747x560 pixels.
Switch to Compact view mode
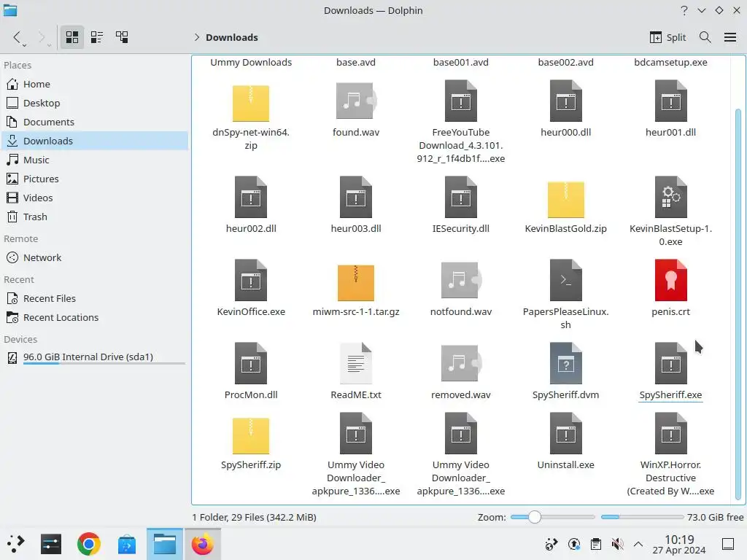tap(97, 37)
